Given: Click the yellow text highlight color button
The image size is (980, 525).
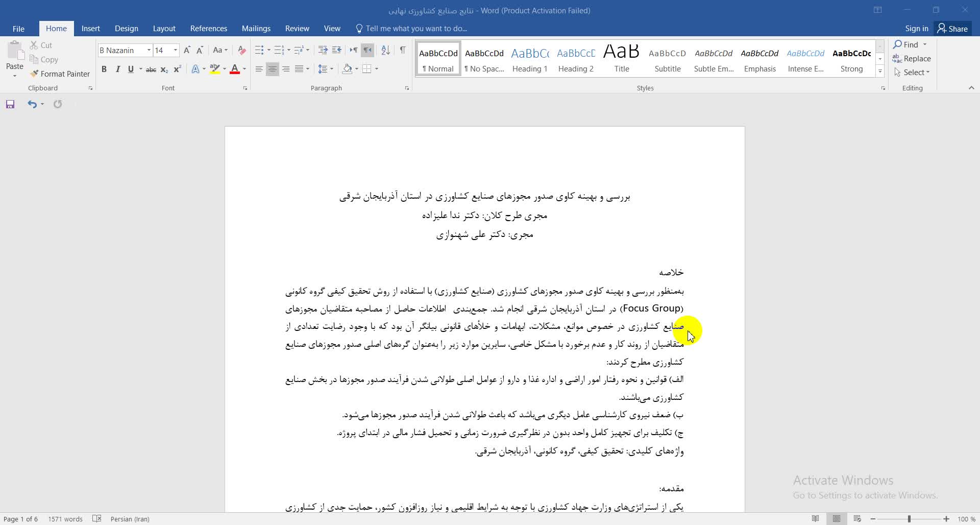Looking at the screenshot, I should pos(215,69).
